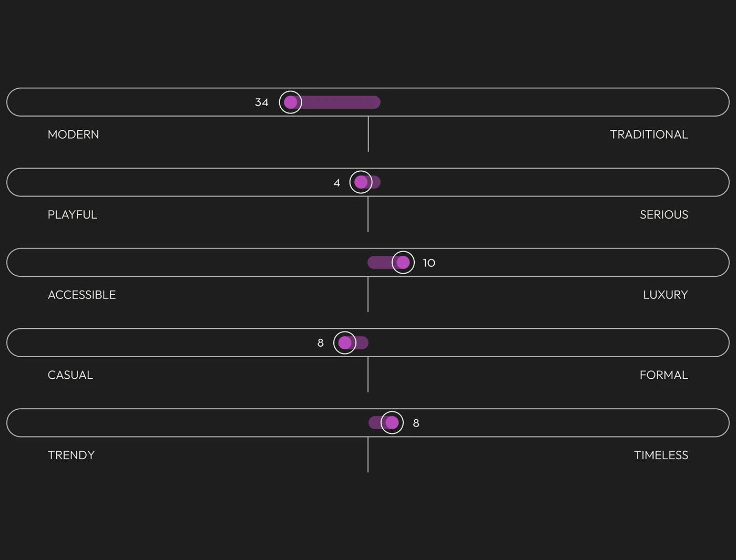
Task: Click the Casual–Formal slider handle
Action: pyautogui.click(x=345, y=343)
